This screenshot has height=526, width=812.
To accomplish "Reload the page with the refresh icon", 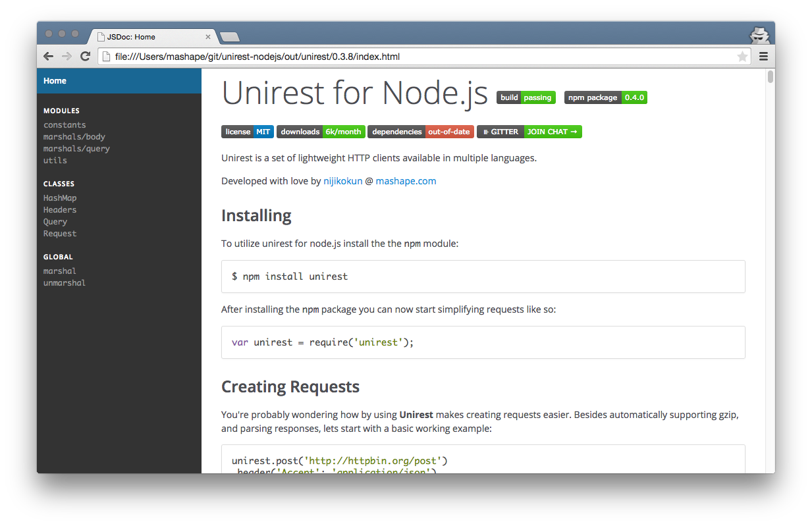I will click(85, 57).
